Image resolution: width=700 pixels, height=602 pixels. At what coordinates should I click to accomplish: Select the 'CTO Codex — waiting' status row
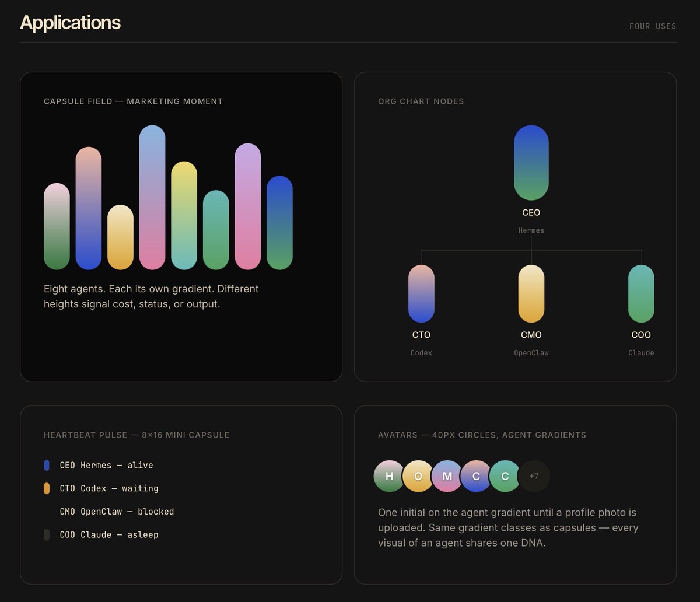pos(101,488)
